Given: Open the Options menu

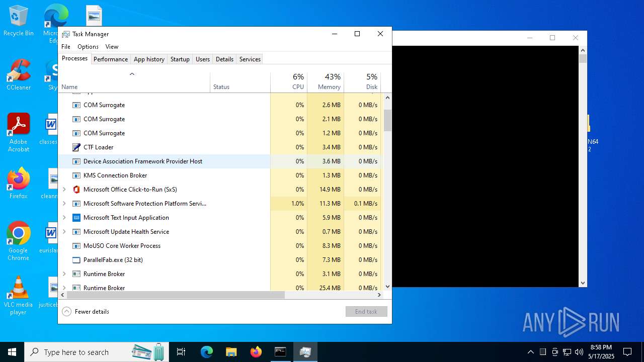Looking at the screenshot, I should click(88, 47).
